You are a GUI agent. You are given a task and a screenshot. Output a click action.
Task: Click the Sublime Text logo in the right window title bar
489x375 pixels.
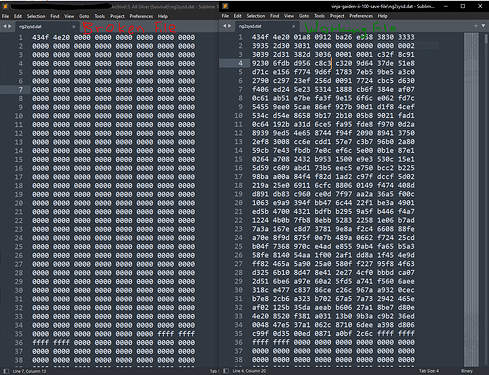point(225,6)
